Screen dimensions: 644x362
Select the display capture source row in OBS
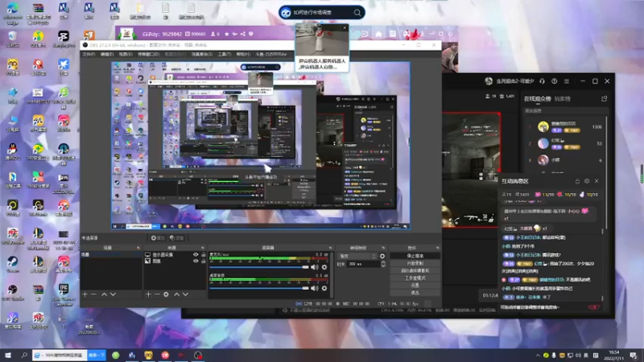(175, 255)
